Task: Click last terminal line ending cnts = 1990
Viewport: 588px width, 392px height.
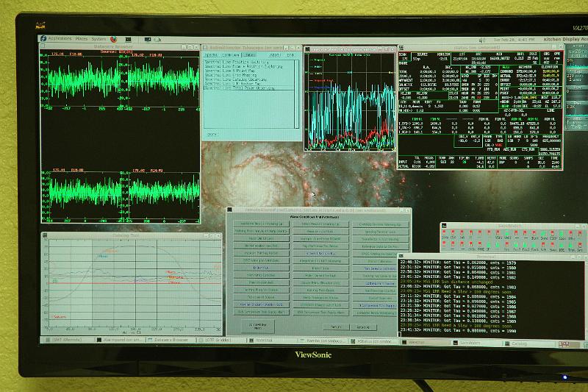Action: tap(459, 330)
